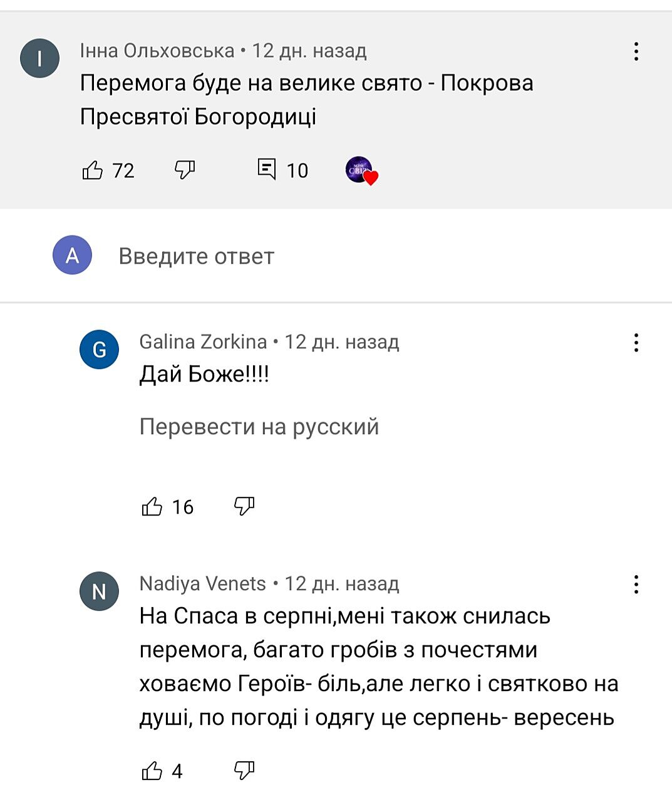
Task: Click the Nadiya Venets username
Action: [x=202, y=584]
